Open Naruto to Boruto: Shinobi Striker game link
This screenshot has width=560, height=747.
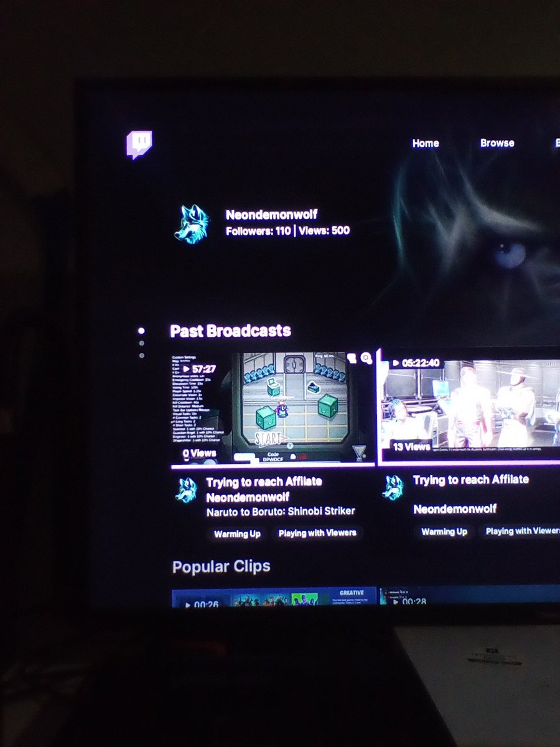281,511
